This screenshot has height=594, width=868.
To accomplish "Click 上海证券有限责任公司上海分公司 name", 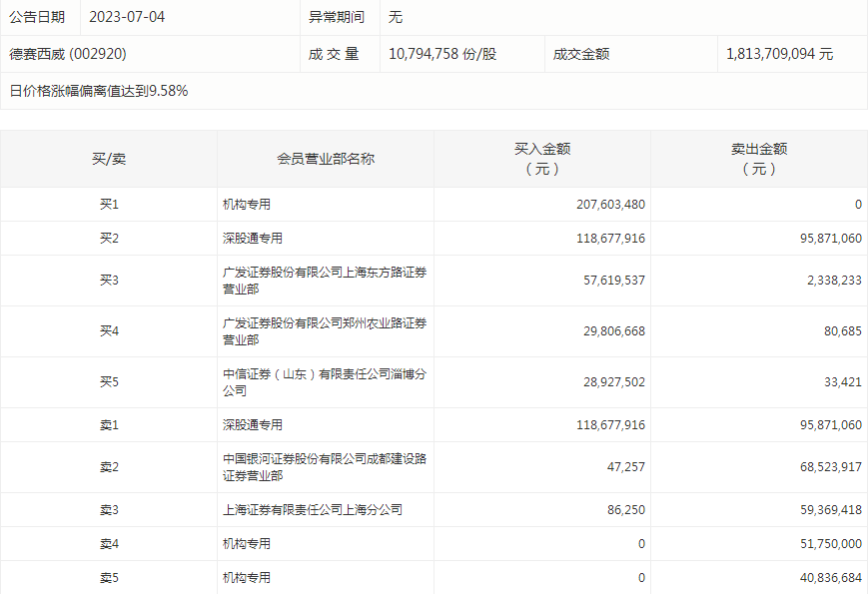I will (x=313, y=509).
